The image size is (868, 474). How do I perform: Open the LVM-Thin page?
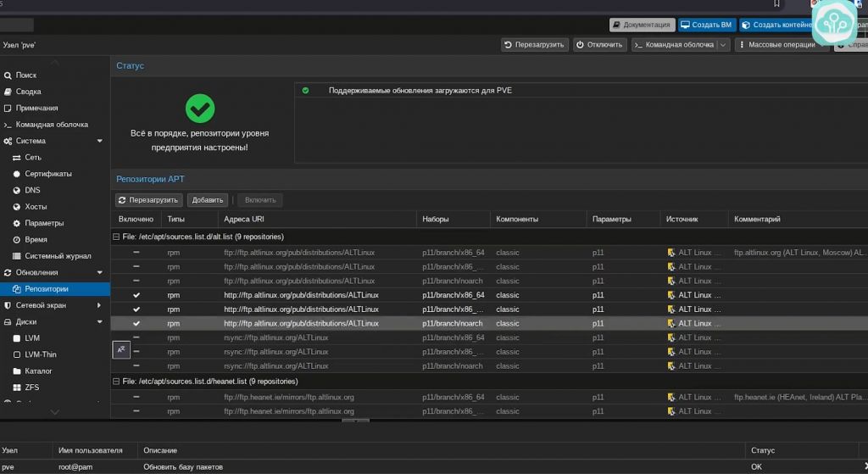[x=41, y=355]
